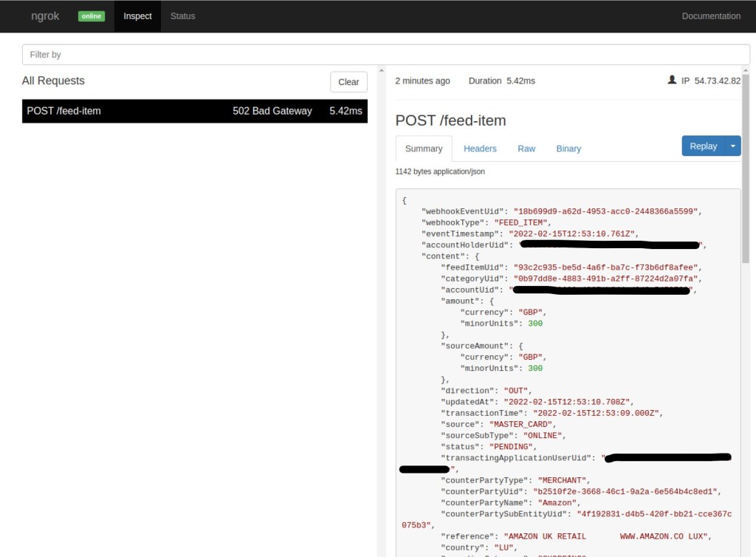Click the 502 Bad Gateway status text
The width and height of the screenshot is (756, 557).
[272, 111]
